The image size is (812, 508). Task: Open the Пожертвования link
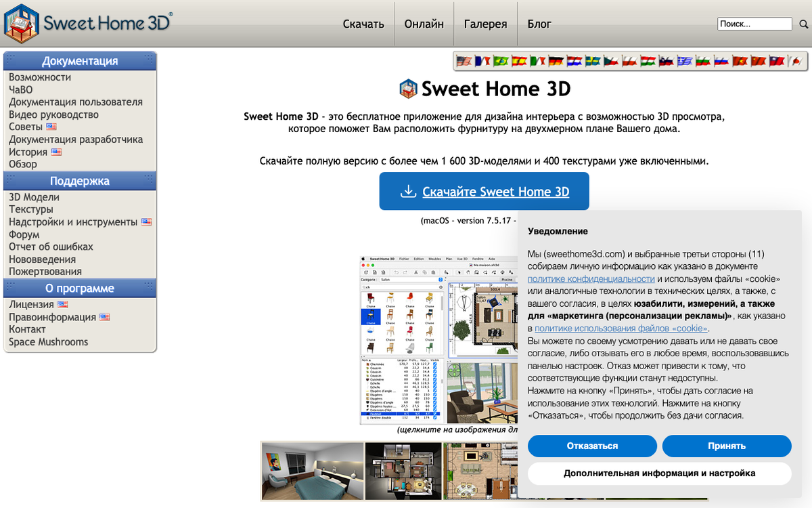point(45,272)
